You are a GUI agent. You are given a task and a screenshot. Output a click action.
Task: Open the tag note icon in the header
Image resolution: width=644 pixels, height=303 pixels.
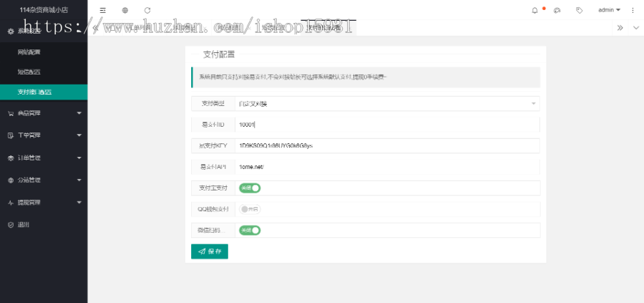tap(579, 10)
